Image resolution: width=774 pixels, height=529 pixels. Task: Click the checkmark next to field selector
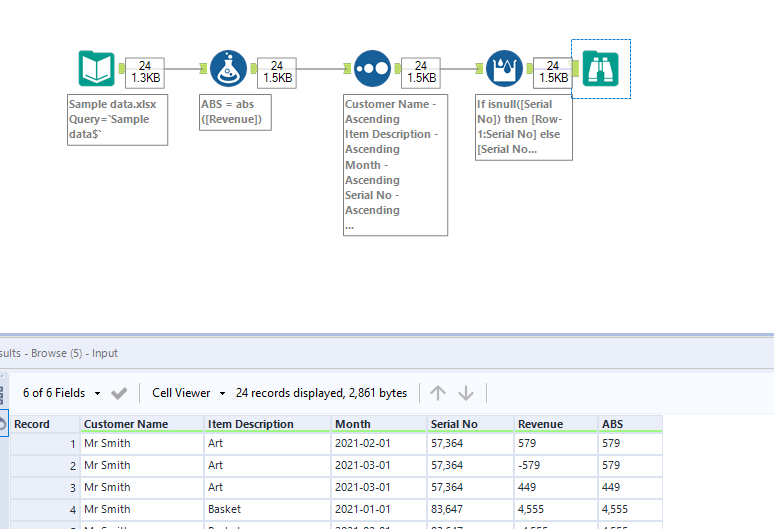pyautogui.click(x=119, y=393)
